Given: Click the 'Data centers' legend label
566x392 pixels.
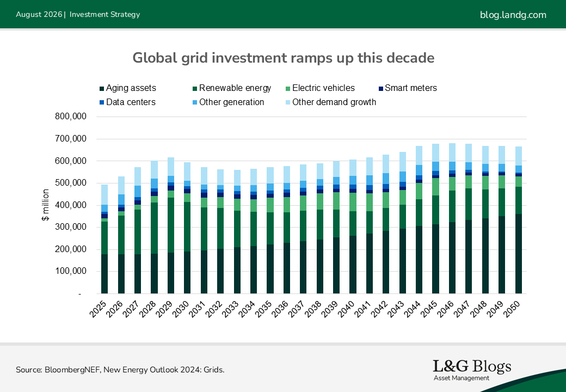Looking at the screenshot, I should click(131, 102).
